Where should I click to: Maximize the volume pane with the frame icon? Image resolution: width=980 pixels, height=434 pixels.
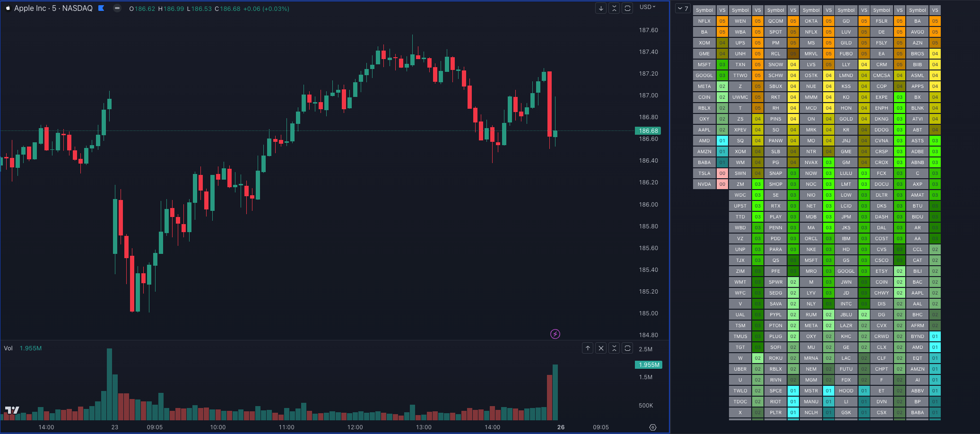click(x=628, y=348)
